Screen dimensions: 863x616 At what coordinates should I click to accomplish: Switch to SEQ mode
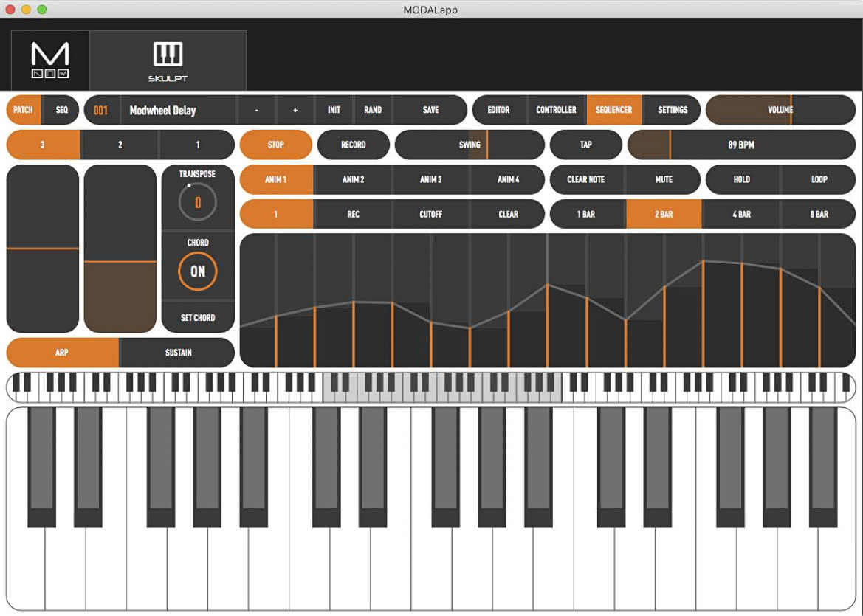pyautogui.click(x=62, y=110)
